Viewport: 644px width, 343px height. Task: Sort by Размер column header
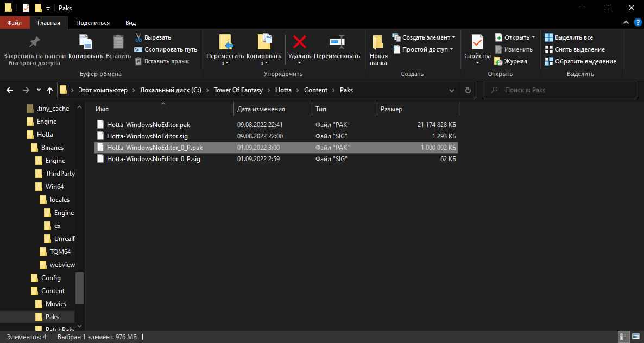tap(419, 109)
